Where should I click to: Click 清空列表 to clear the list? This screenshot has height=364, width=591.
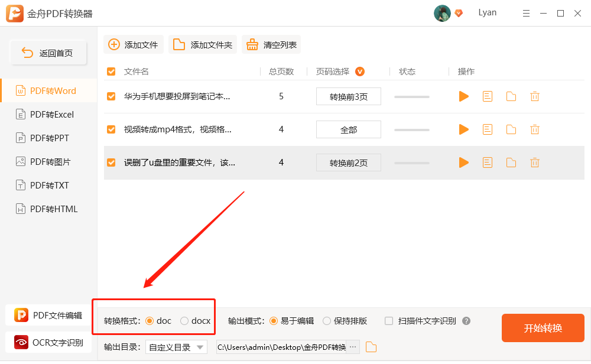pos(271,44)
